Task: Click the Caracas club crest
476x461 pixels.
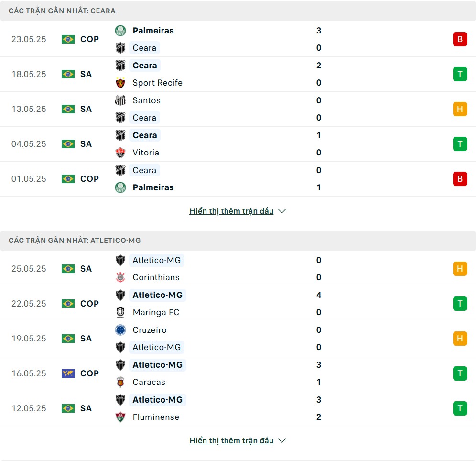Action: point(120,382)
